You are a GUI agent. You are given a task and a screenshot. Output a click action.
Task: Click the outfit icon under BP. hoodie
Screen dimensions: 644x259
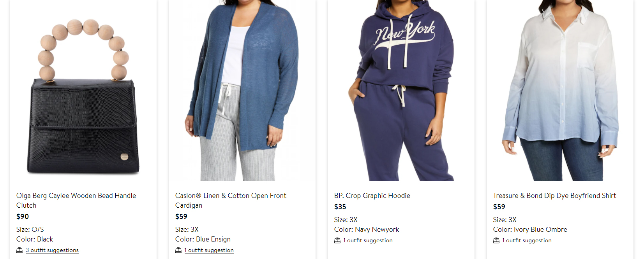(337, 240)
